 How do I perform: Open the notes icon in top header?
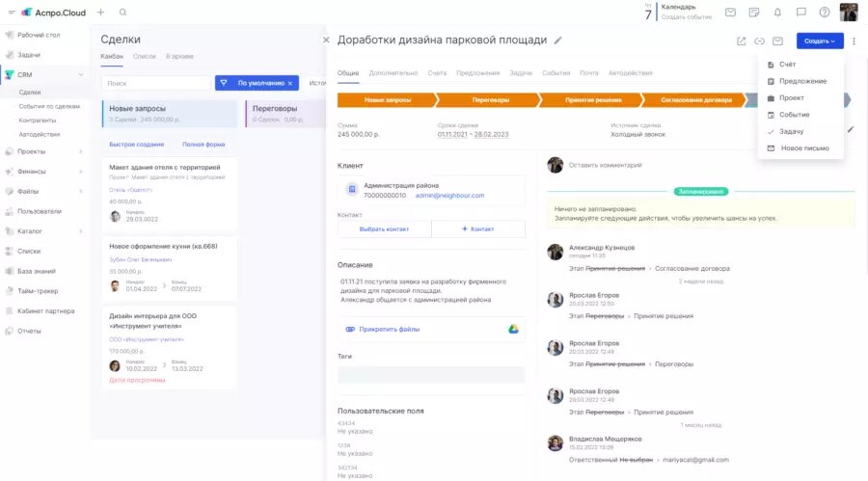[x=754, y=13]
